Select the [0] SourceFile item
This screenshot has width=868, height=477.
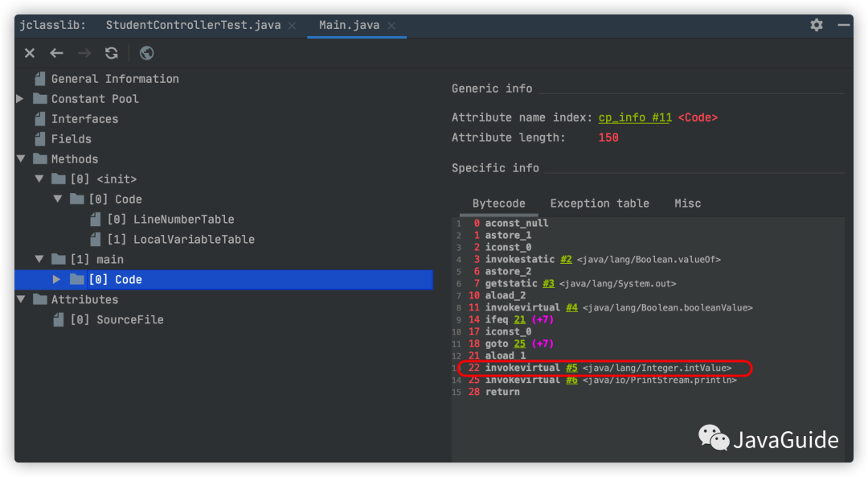point(117,319)
